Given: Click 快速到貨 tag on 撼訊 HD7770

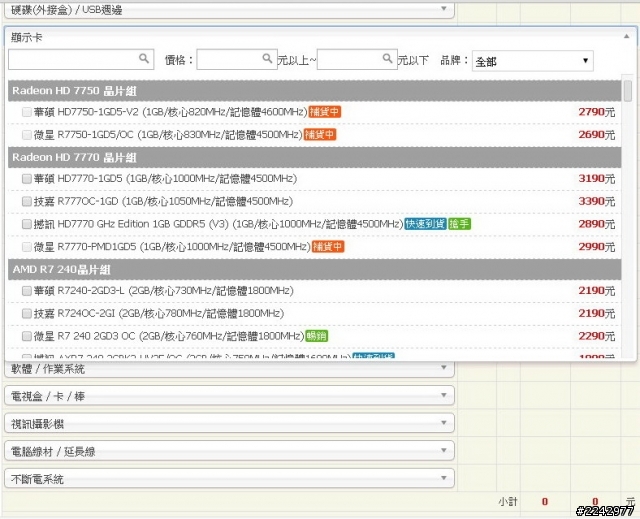Looking at the screenshot, I should (x=425, y=224).
